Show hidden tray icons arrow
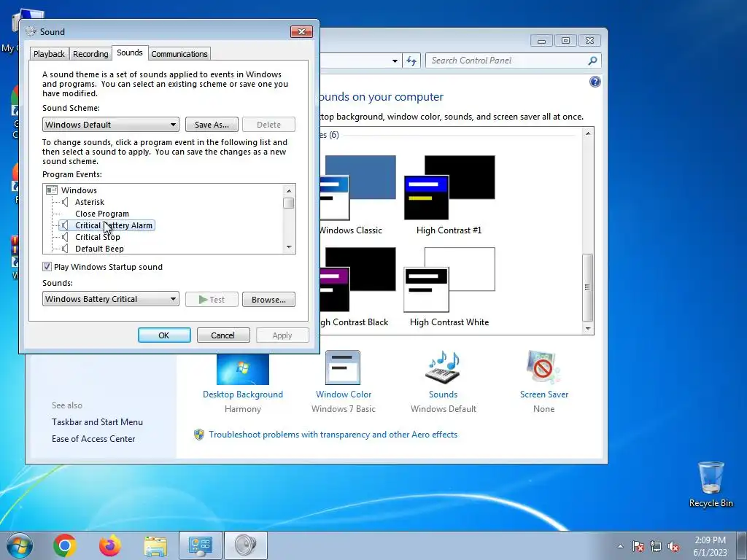This screenshot has height=560, width=747. tap(620, 546)
